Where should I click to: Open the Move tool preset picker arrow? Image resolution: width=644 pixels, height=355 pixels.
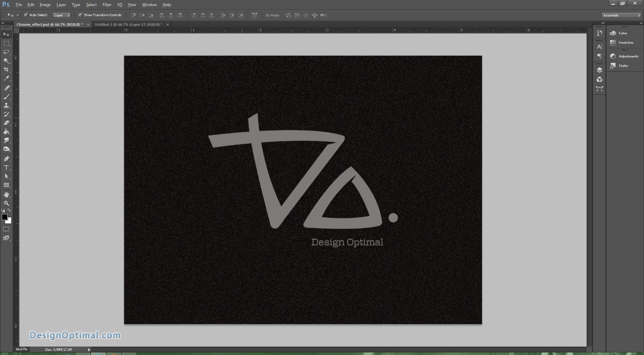(18, 15)
